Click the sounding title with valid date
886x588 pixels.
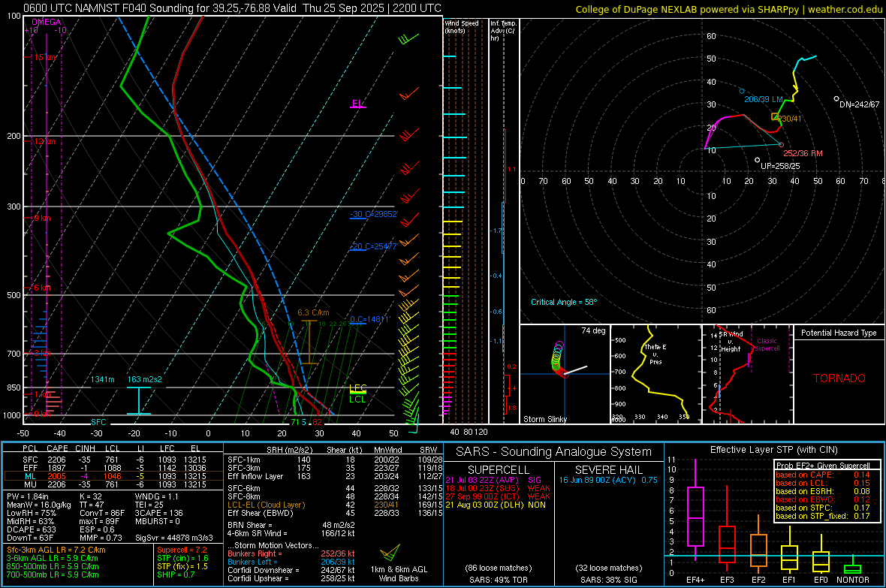pos(232,8)
